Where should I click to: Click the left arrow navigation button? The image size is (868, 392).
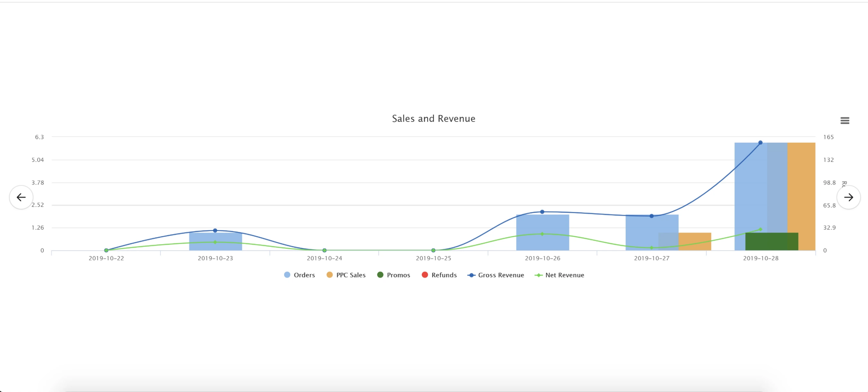[21, 197]
